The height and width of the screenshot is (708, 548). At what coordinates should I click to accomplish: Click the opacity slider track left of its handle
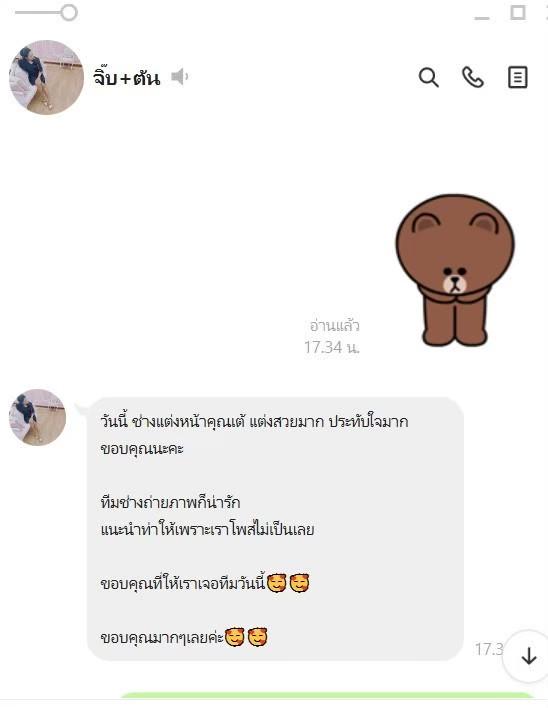38,12
